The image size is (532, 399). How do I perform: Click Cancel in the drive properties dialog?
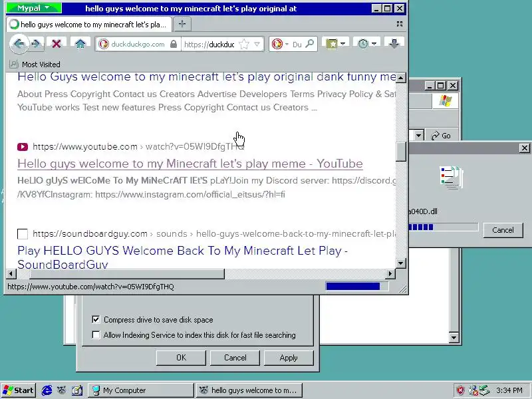tap(235, 358)
